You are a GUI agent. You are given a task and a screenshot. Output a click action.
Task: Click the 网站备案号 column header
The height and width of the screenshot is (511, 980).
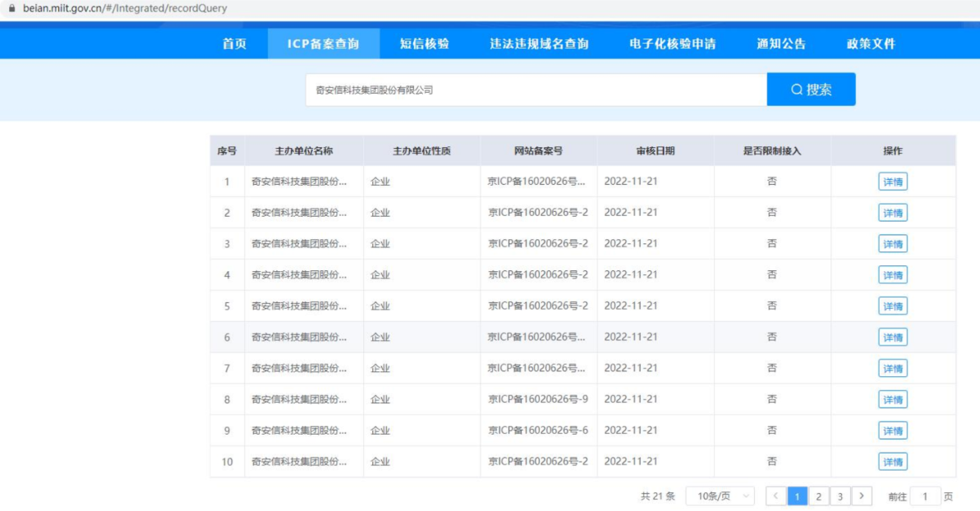538,151
